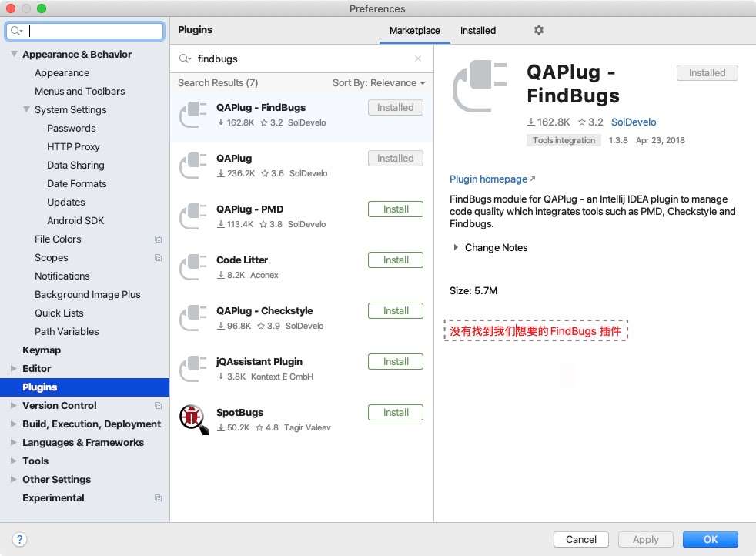Expand Languages & Frameworks node
756x556 pixels.
14,442
